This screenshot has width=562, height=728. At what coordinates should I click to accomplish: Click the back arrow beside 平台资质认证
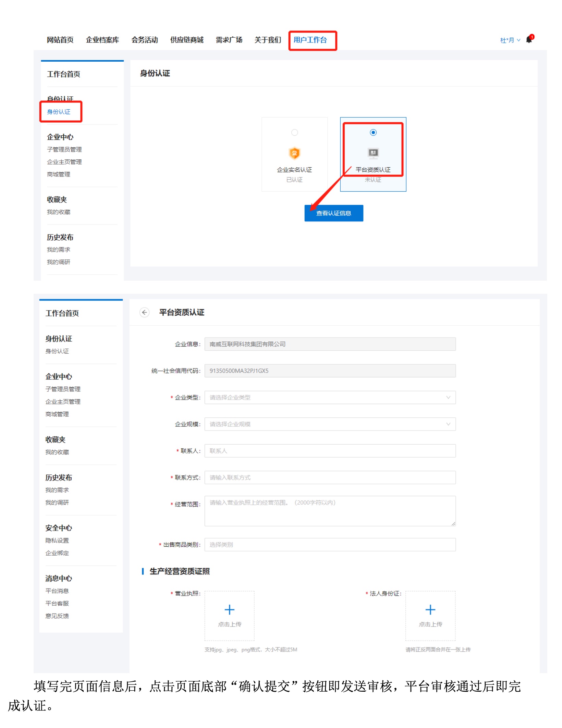(x=145, y=313)
